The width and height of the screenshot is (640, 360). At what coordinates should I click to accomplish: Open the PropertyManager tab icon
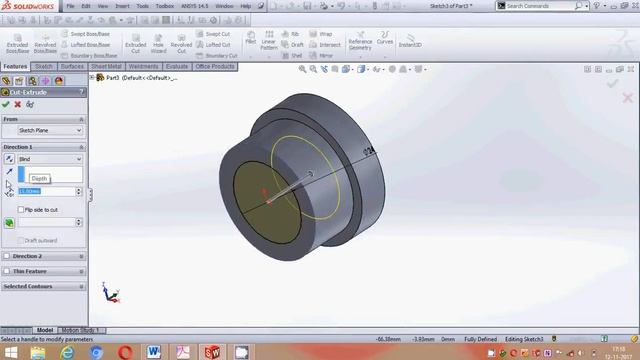19,81
